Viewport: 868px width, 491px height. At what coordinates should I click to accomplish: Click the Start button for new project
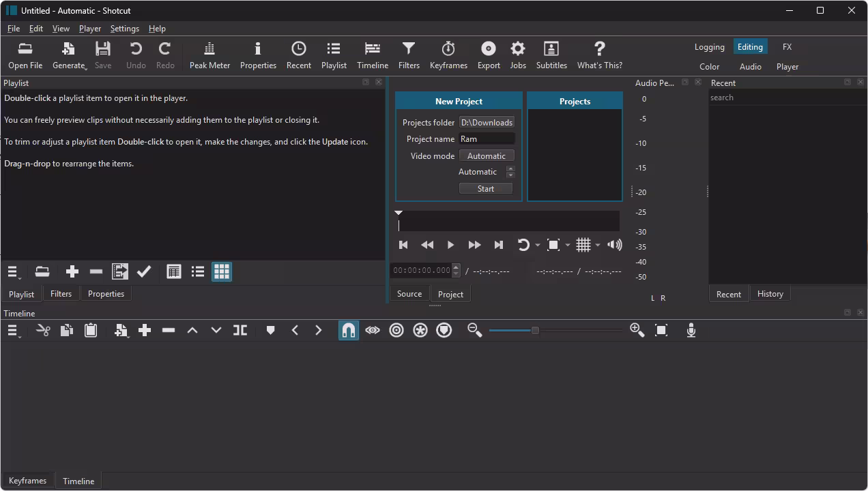486,189
